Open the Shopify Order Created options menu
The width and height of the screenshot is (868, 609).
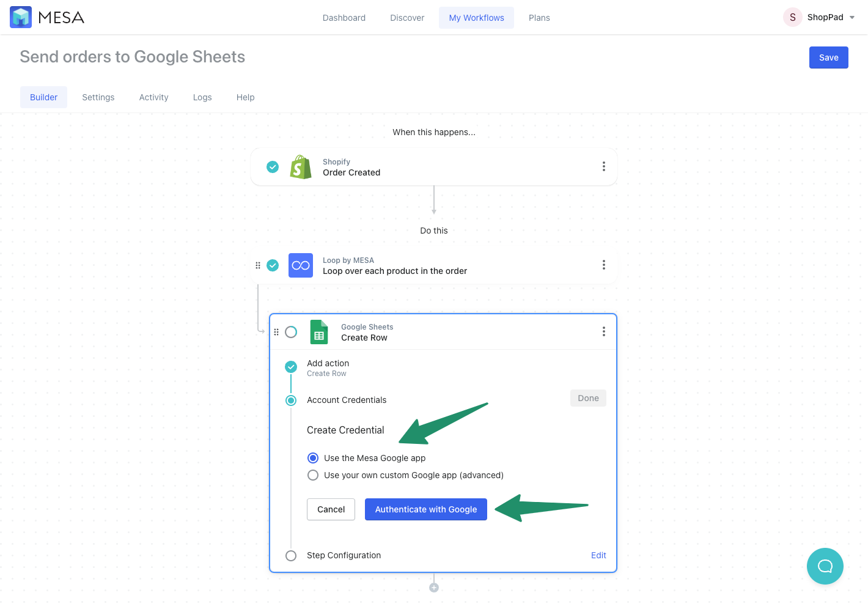(x=604, y=166)
